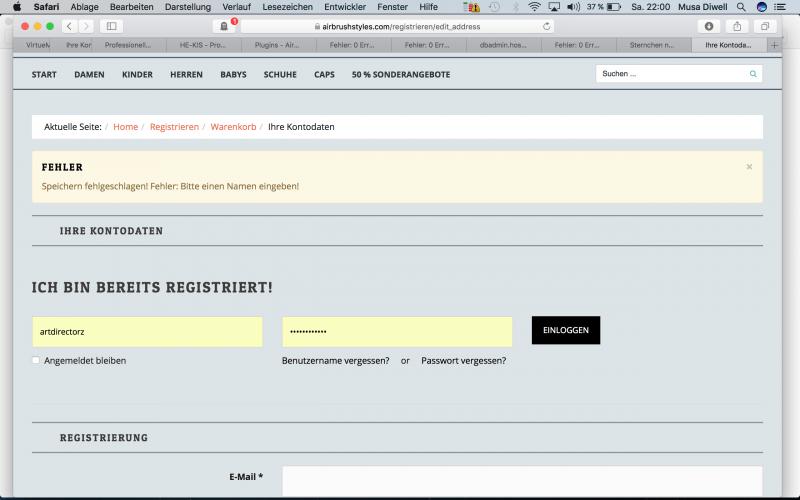This screenshot has height=500, width=800.
Task: Select the 'Plugins - Air...' browser tab
Action: click(275, 45)
